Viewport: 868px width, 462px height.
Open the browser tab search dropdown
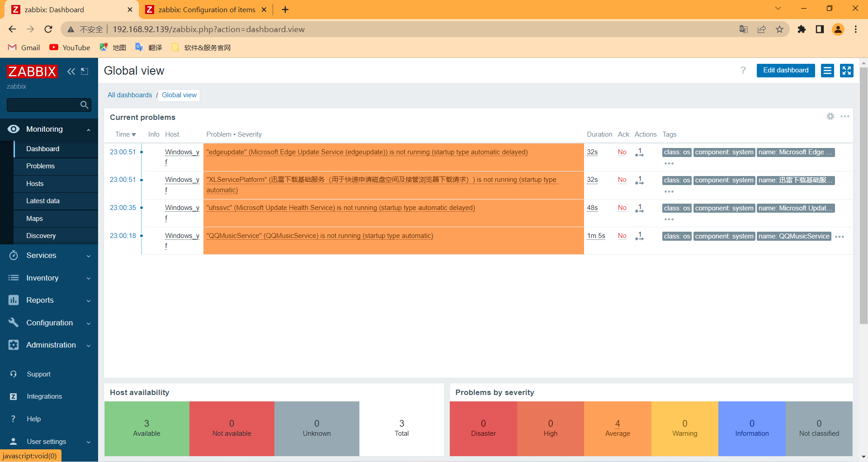[x=778, y=8]
